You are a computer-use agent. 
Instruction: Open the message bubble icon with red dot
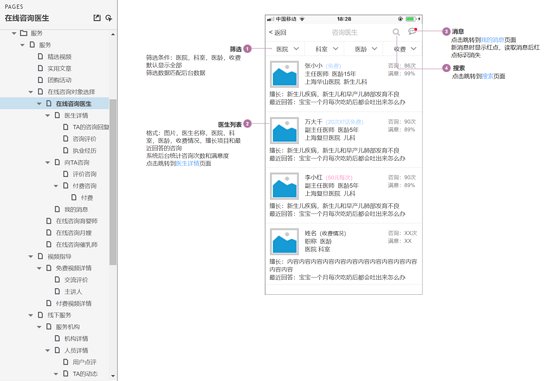[412, 32]
